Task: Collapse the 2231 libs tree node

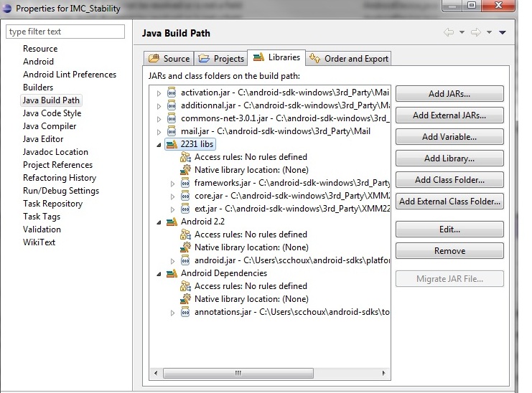Action: coord(159,144)
